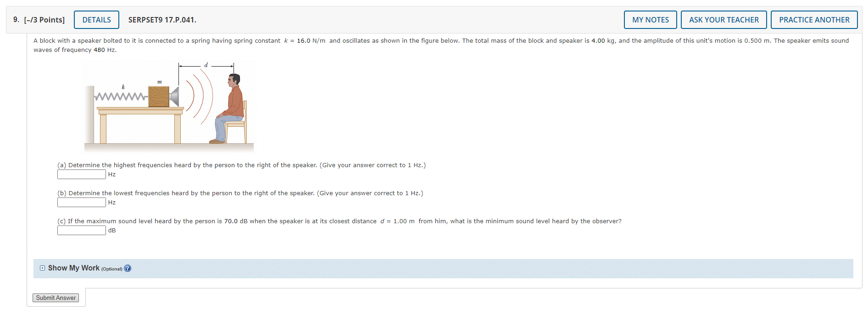This screenshot has height=310, width=868.
Task: Click the DETAILS button
Action: [96, 20]
